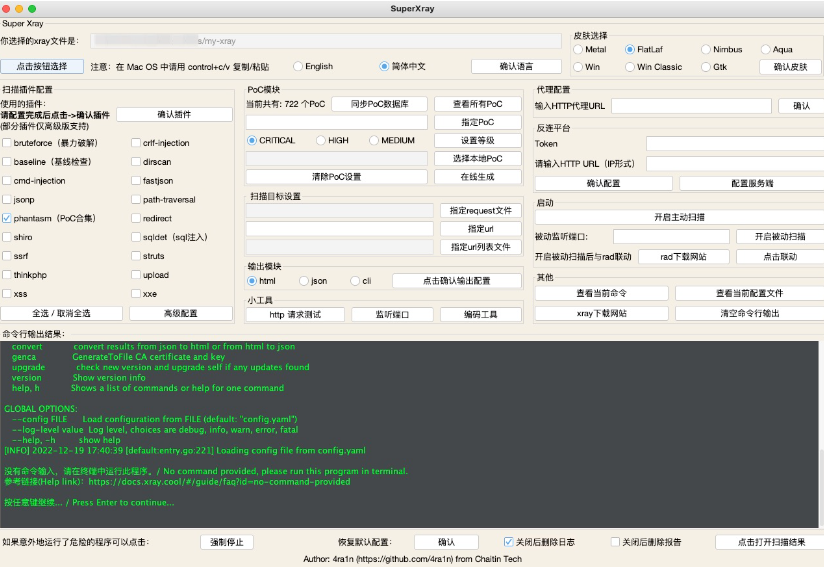The image size is (824, 567).
Task: Open 查看所有PoC list
Action: pos(478,104)
